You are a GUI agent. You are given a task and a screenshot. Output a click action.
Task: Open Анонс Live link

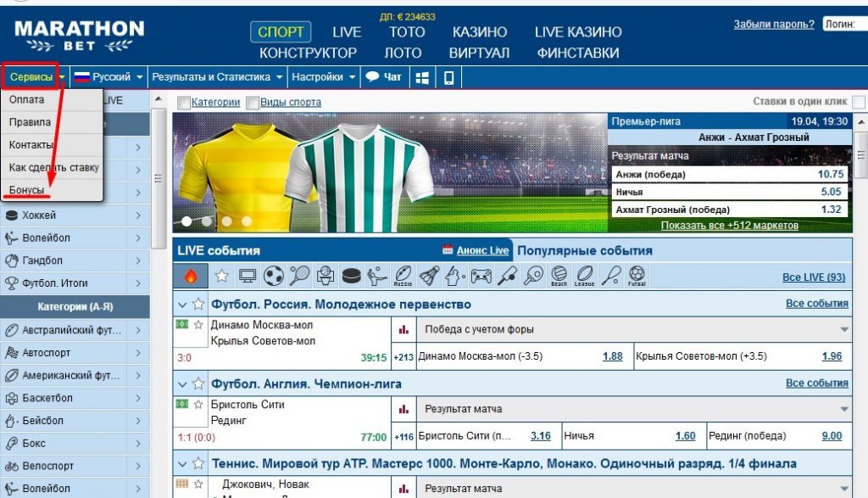pos(482,250)
